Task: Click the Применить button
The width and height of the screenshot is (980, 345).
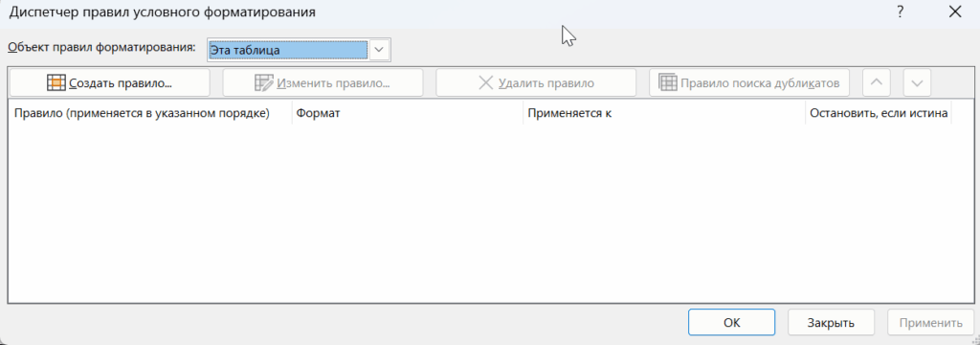Action: [x=930, y=322]
